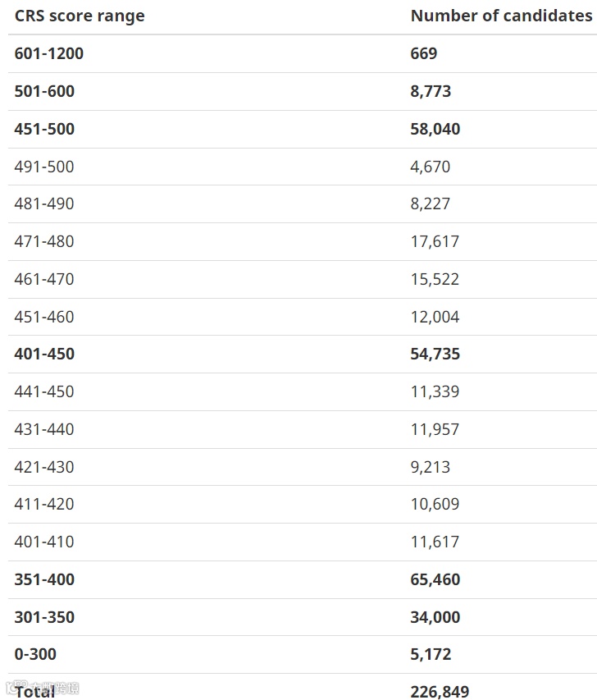Click the total candidates figure 226,849
This screenshot has width=597, height=700.
(x=440, y=692)
